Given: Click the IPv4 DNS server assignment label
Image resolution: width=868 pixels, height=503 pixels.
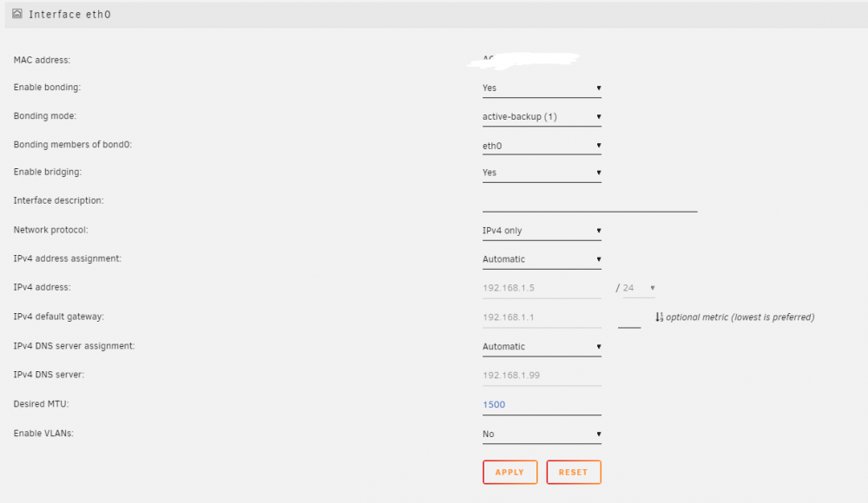Looking at the screenshot, I should 74,346.
